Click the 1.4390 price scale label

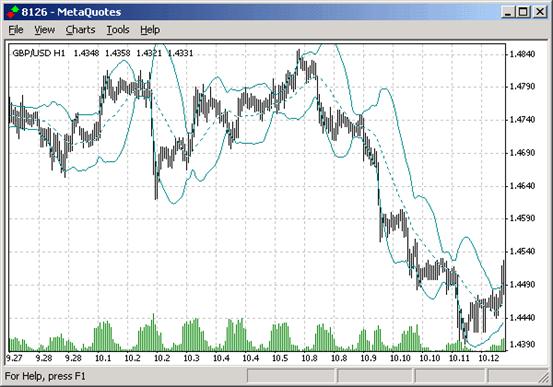522,344
